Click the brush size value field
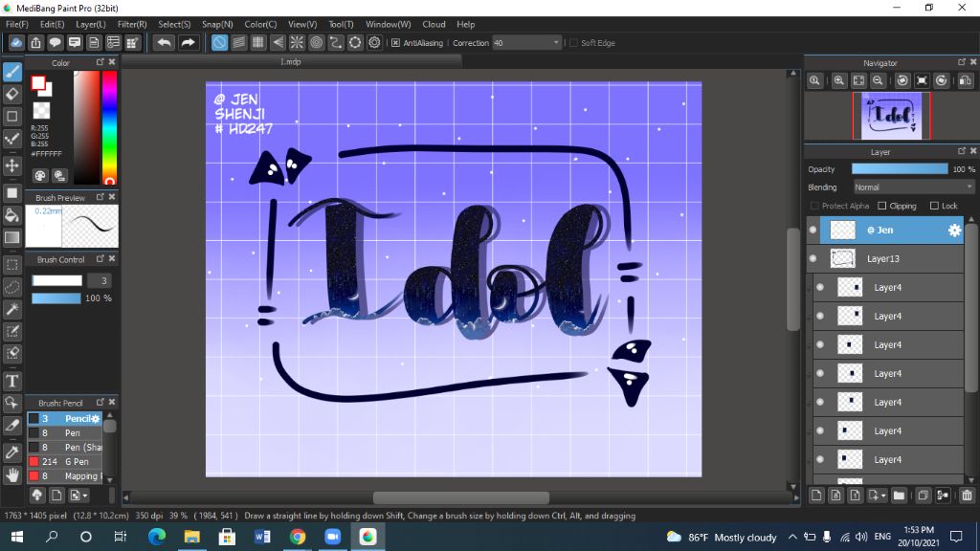 (100, 280)
